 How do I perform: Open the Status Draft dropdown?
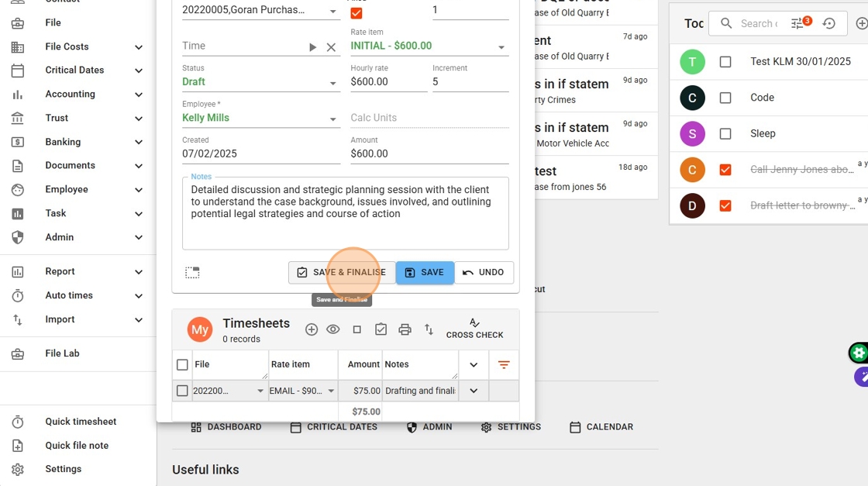(x=260, y=82)
